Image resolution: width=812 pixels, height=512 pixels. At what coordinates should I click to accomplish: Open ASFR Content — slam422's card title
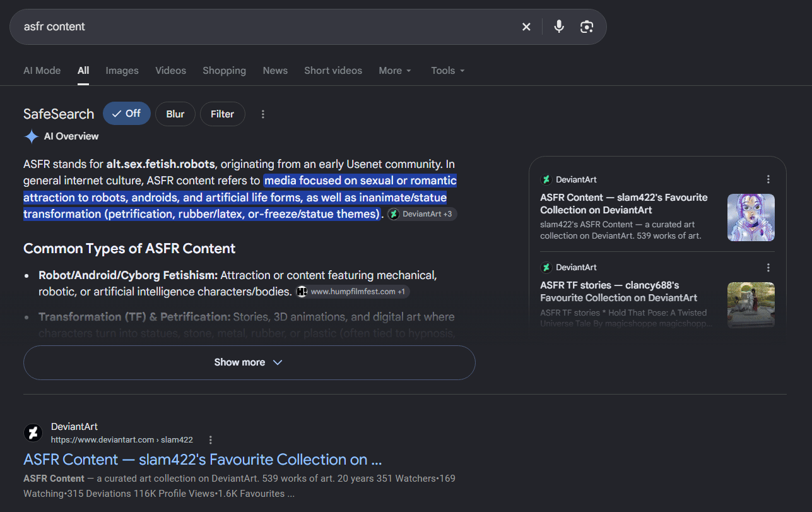click(624, 203)
